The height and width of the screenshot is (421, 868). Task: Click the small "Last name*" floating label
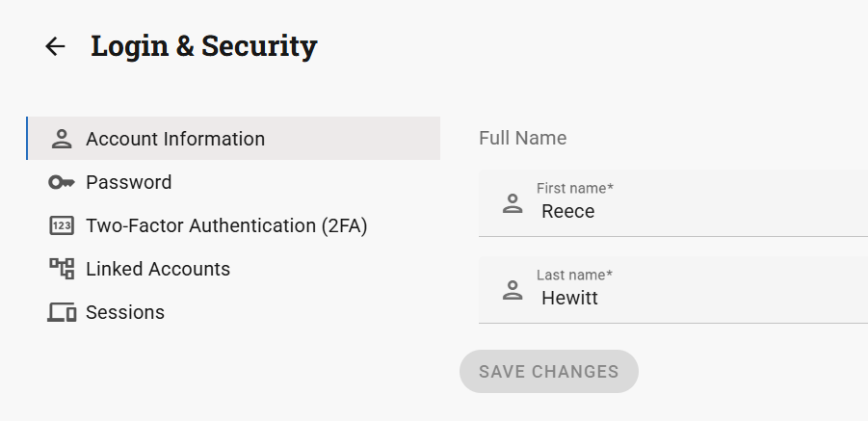[574, 275]
